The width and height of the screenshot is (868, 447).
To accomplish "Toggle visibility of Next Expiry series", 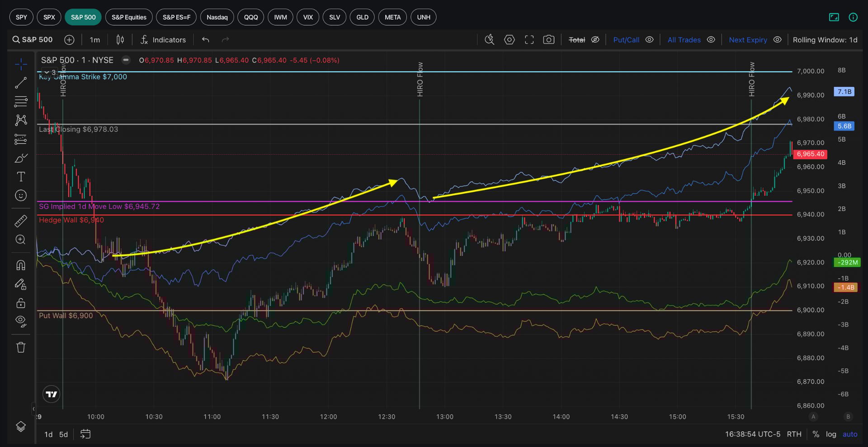I will tap(777, 40).
